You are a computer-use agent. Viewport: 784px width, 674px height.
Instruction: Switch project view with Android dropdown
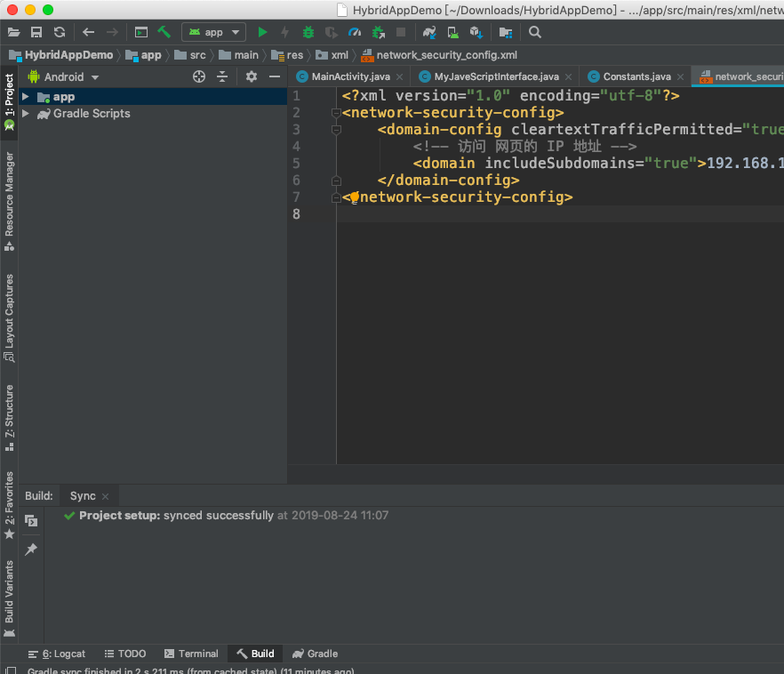(63, 77)
